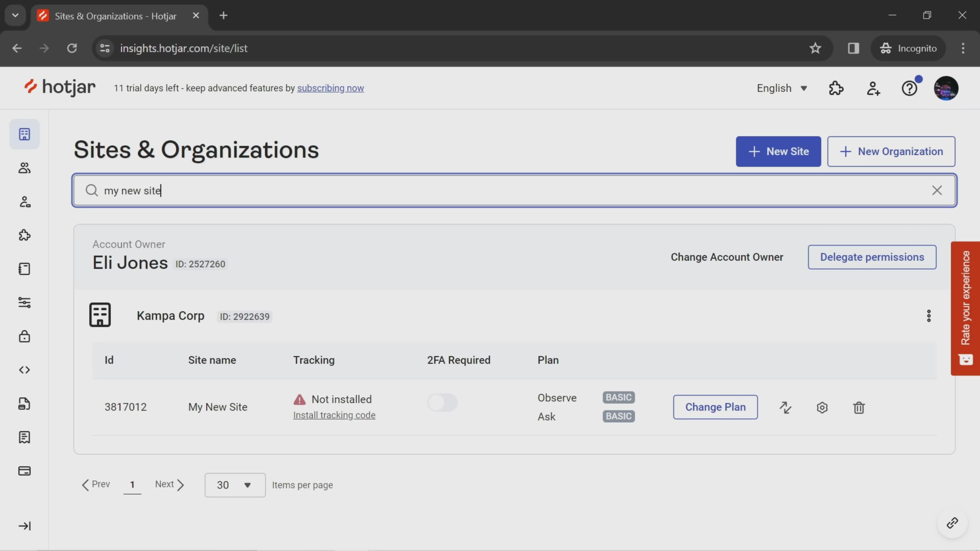Open the credit card billing sidebar icon
Viewport: 980px width, 551px height.
pyautogui.click(x=24, y=471)
